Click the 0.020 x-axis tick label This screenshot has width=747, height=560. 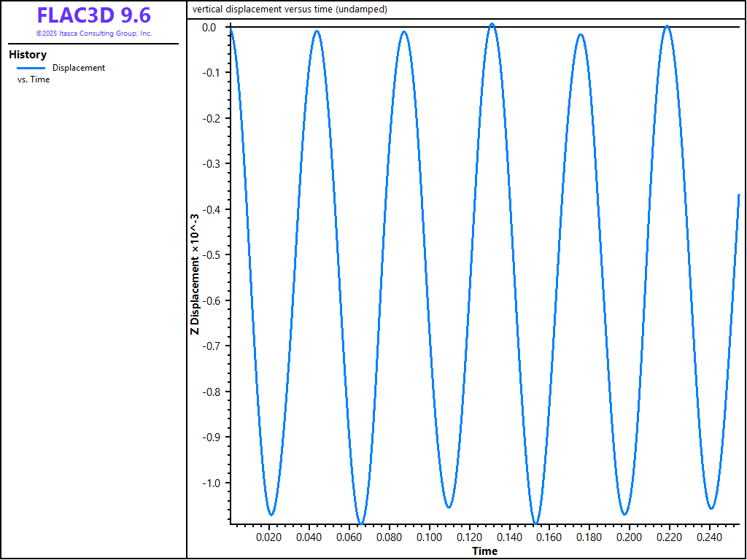[269, 537]
